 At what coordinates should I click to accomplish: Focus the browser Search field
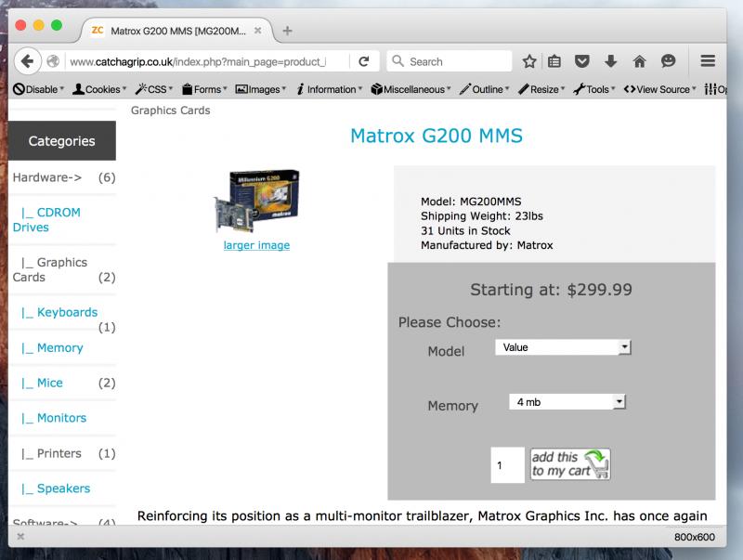click(450, 61)
